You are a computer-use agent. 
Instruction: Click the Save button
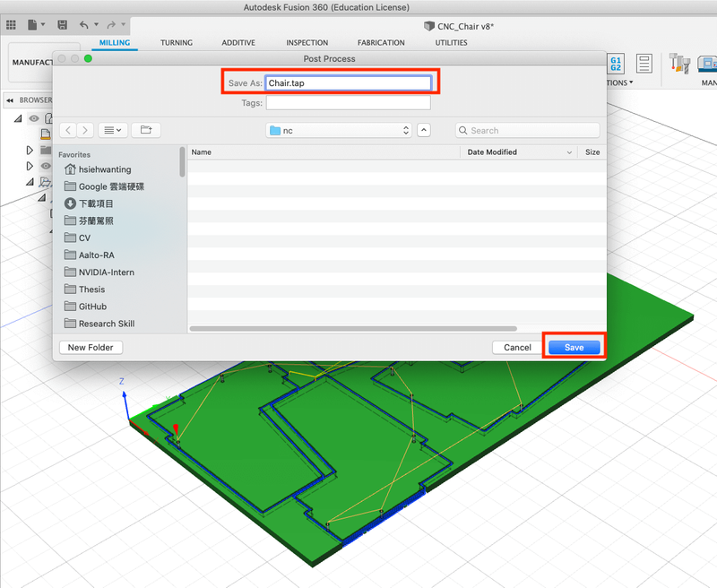[x=574, y=347]
